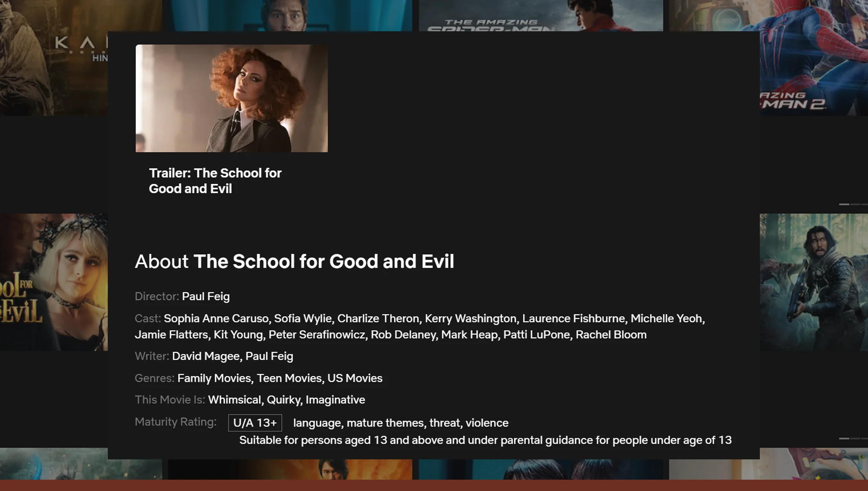Click the U/A 13+ maturity rating badge
The width and height of the screenshot is (868, 491).
255,423
